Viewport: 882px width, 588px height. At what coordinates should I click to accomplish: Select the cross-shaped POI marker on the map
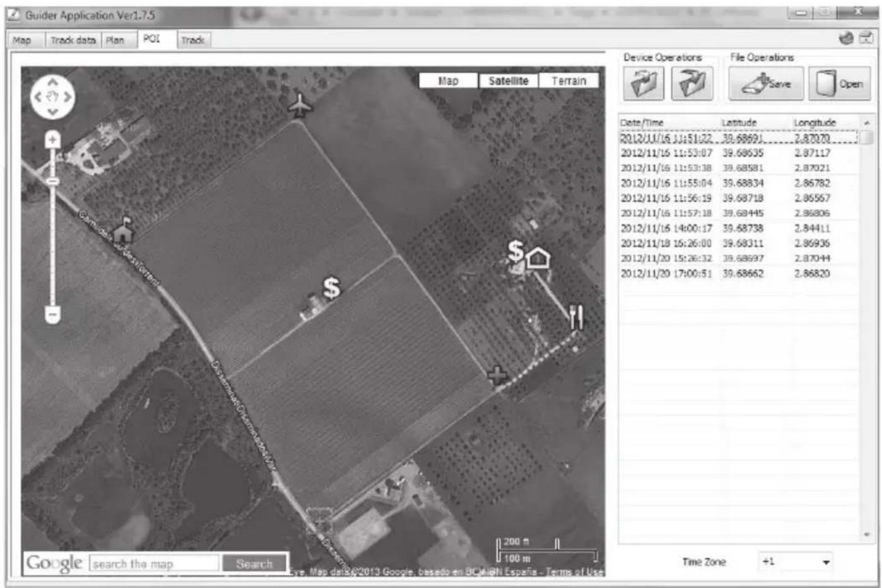click(498, 376)
